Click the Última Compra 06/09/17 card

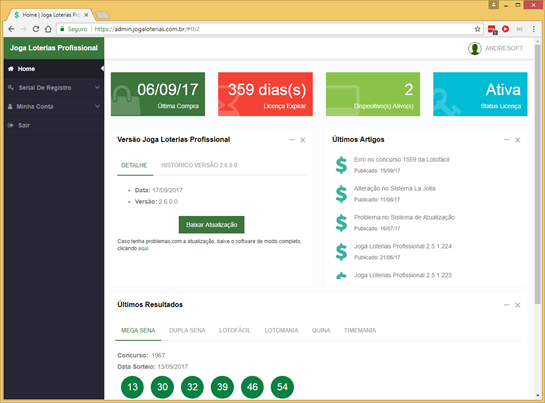(x=158, y=94)
